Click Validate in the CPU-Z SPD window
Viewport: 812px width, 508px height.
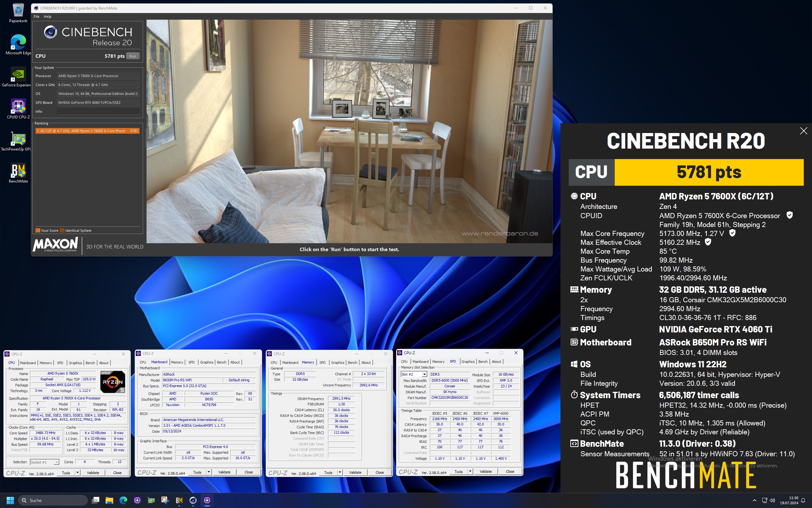tap(486, 471)
